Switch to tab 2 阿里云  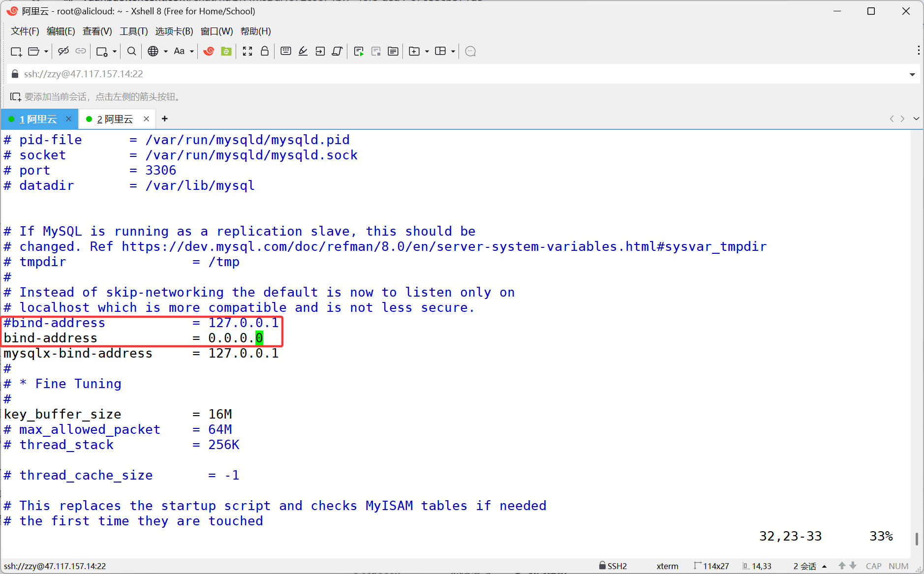115,119
